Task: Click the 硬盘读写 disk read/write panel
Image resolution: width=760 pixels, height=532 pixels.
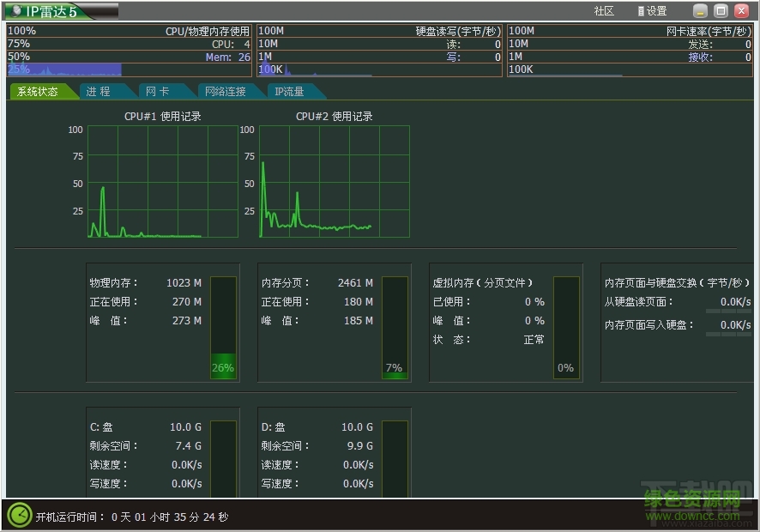Action: pos(379,51)
